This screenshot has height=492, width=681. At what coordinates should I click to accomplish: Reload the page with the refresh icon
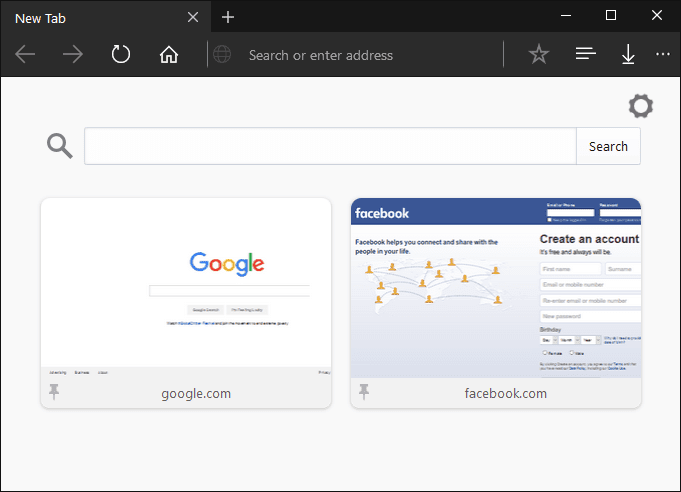[121, 54]
